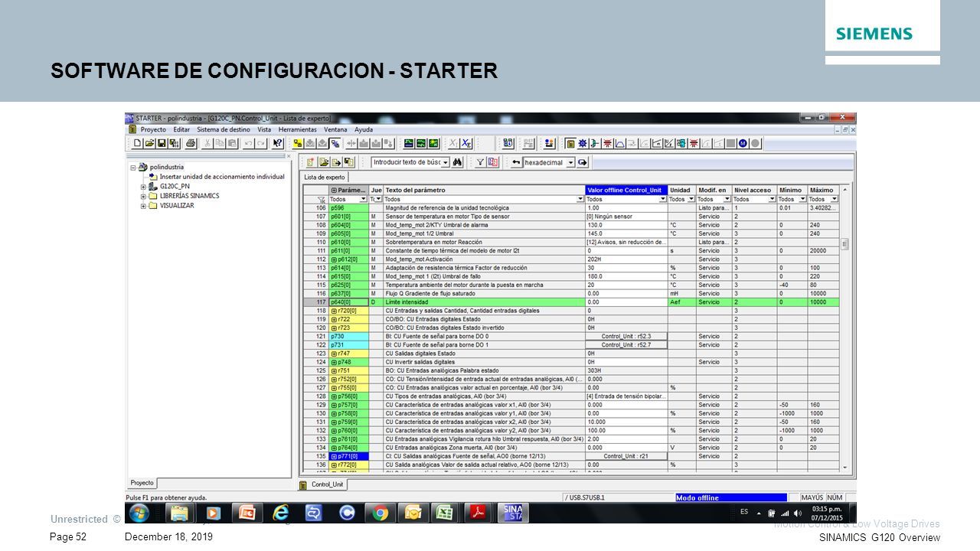This screenshot has width=980, height=551.
Task: Click the Texto del parámetro column header
Action: [484, 190]
